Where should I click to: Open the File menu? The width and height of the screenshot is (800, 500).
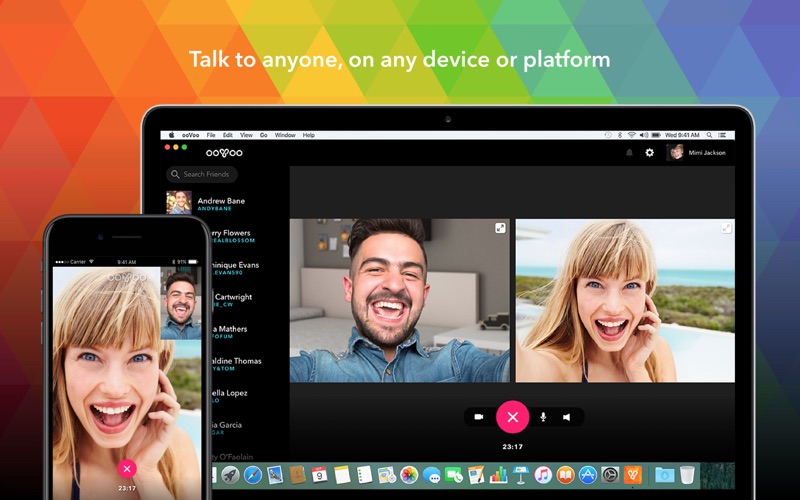[211, 135]
